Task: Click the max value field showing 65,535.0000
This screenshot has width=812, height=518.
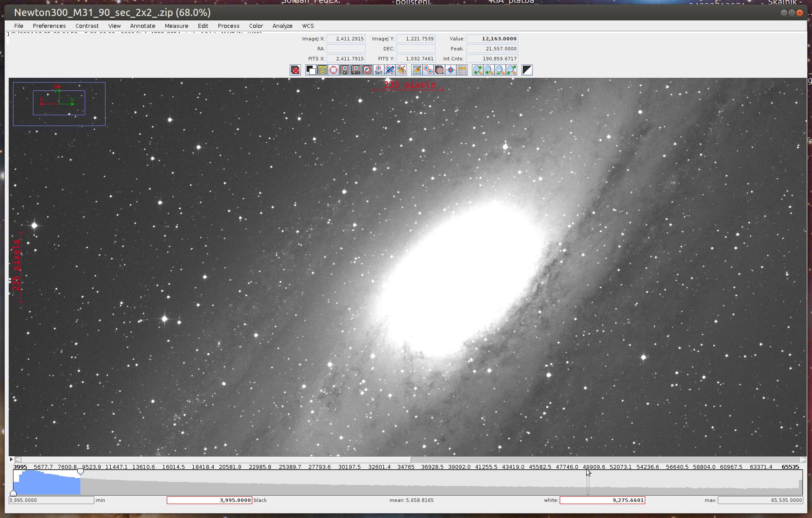Action: pyautogui.click(x=760, y=500)
